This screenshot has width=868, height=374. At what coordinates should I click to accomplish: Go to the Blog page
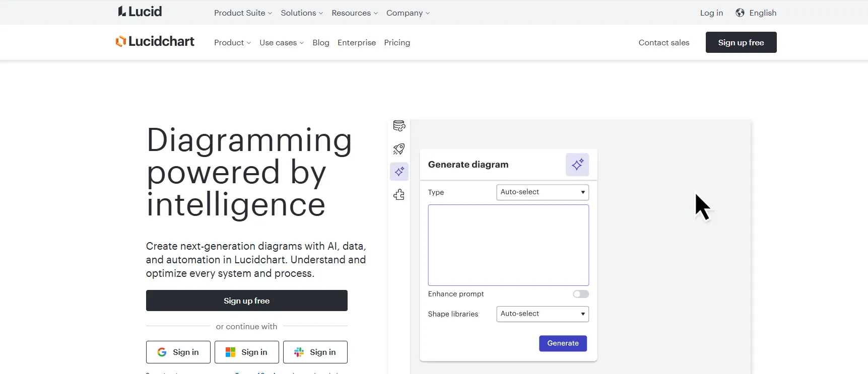(x=320, y=43)
